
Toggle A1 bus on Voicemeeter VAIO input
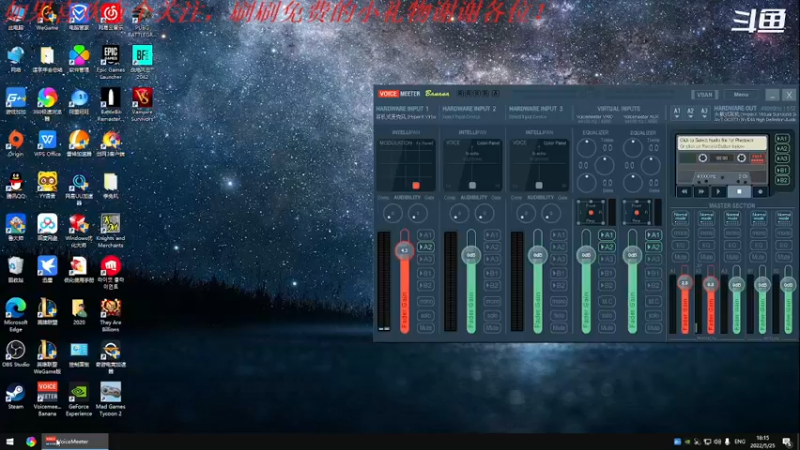(x=607, y=235)
